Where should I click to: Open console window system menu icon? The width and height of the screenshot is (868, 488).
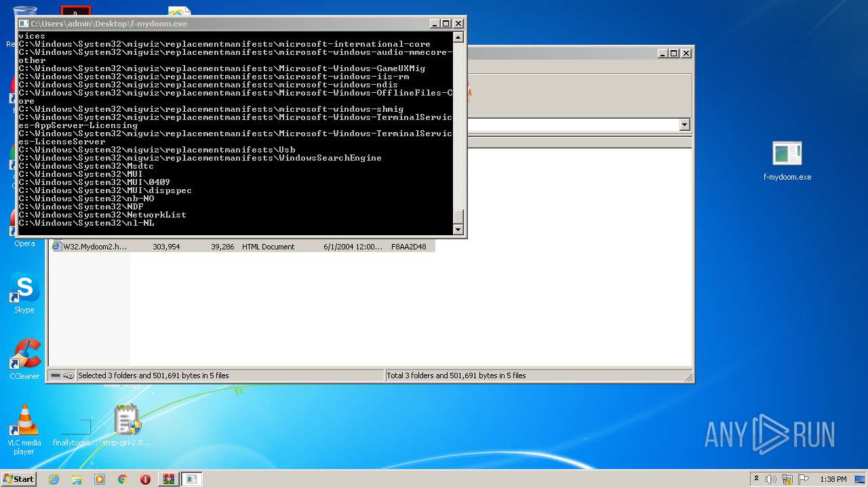(24, 24)
